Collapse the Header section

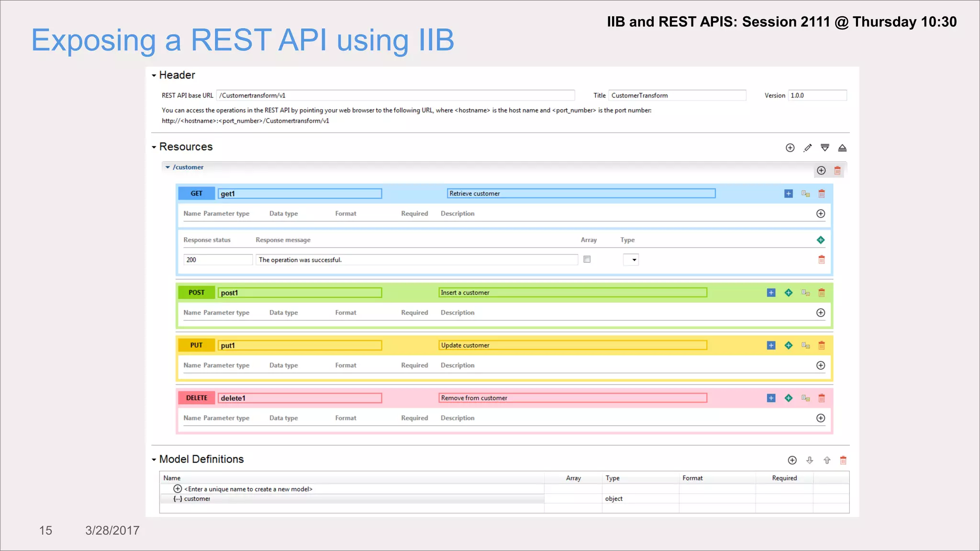click(x=154, y=76)
